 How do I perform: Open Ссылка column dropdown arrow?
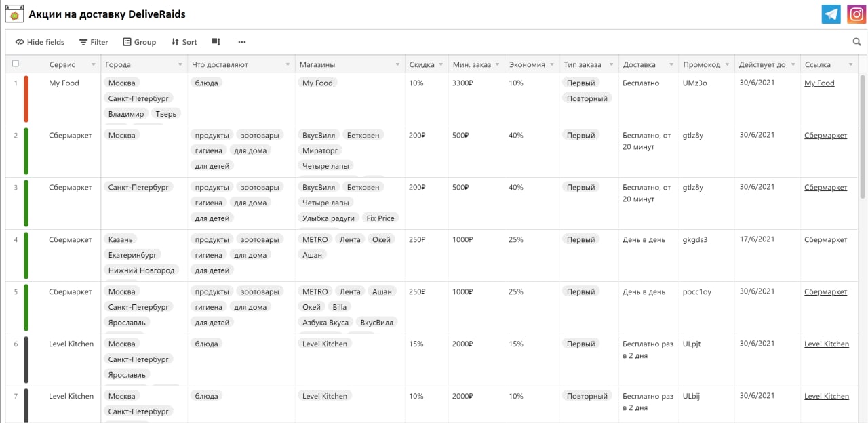tap(850, 65)
